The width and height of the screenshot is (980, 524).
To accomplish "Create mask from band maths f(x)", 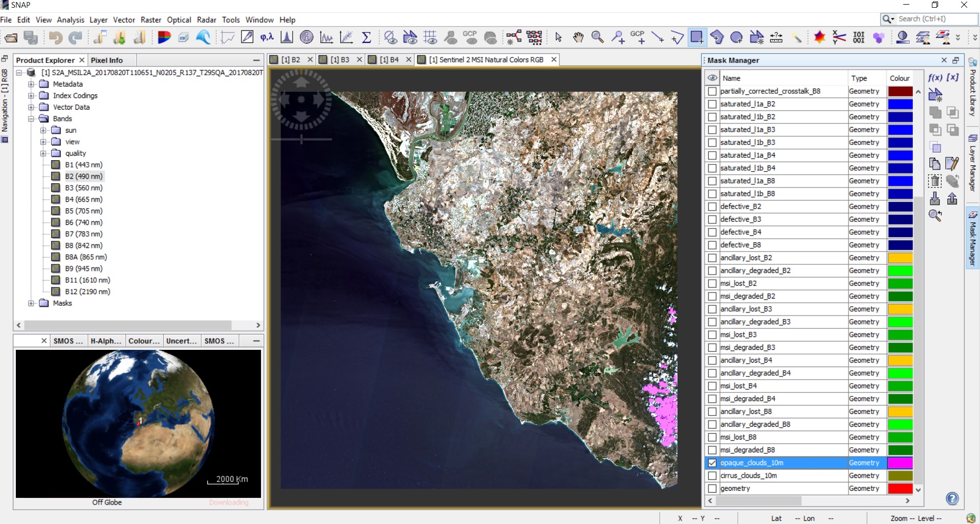I will pos(935,78).
